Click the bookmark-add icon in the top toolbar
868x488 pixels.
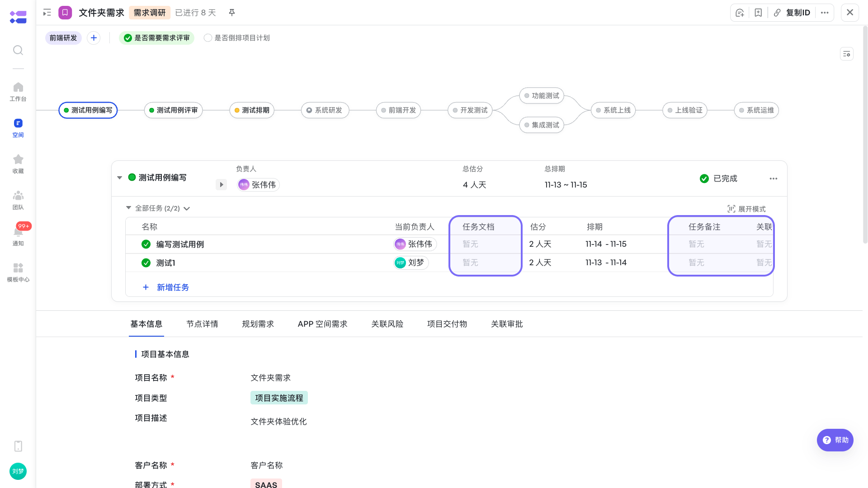coord(758,13)
